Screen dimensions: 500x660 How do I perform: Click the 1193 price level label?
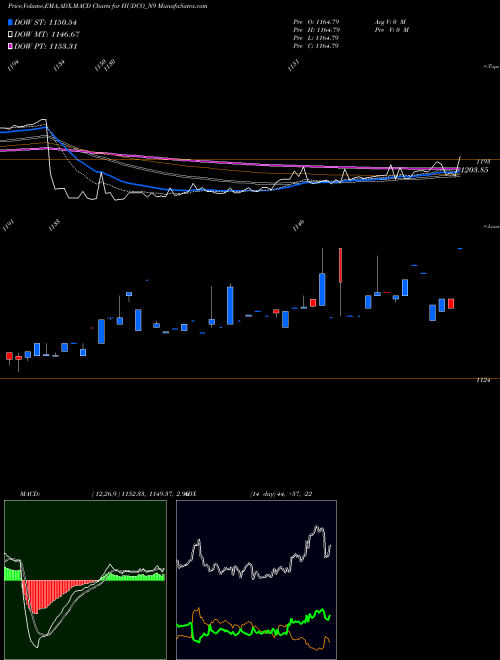click(484, 162)
